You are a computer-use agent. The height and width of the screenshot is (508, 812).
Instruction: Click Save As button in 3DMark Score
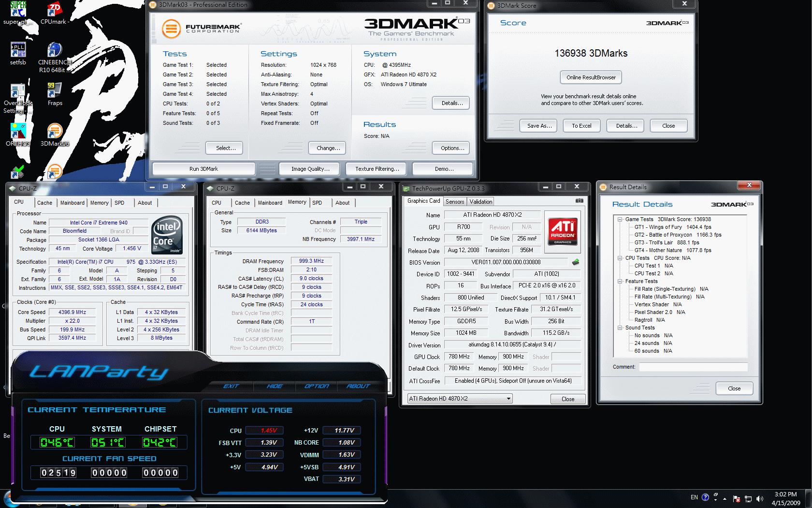click(x=539, y=126)
